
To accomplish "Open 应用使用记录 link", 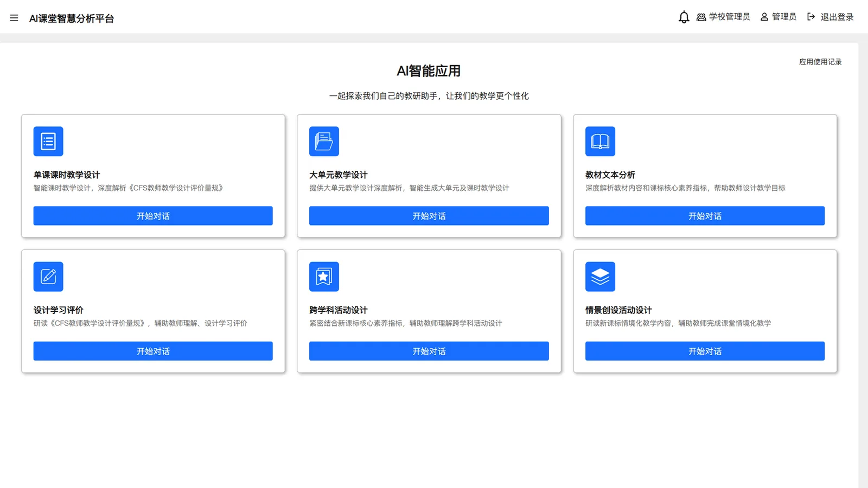I will tap(820, 62).
